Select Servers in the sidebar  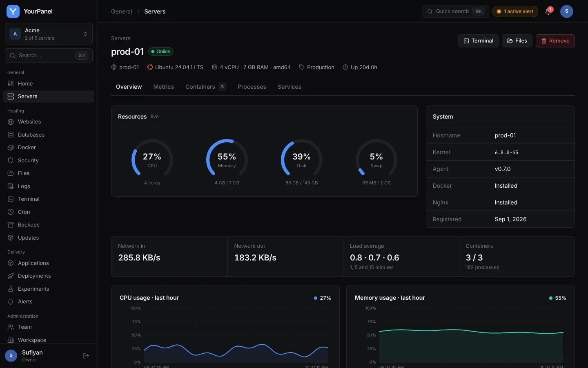point(49,96)
